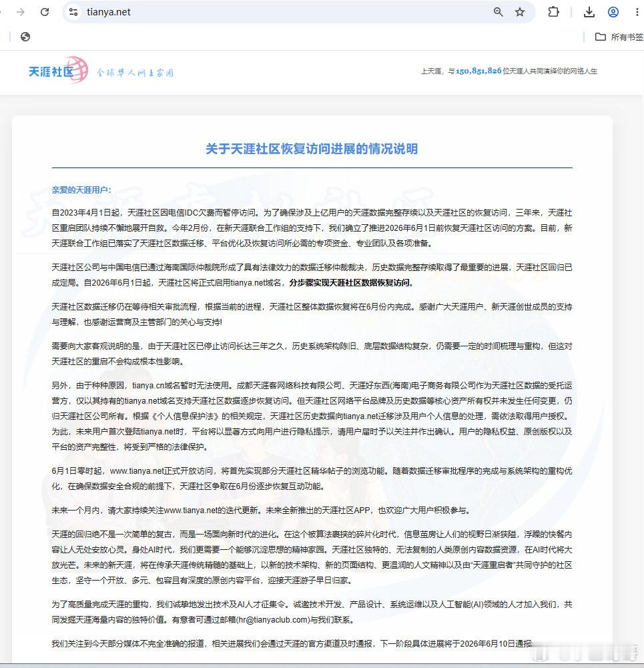Open the 所有书签 folder
The image size is (644, 668).
619,37
